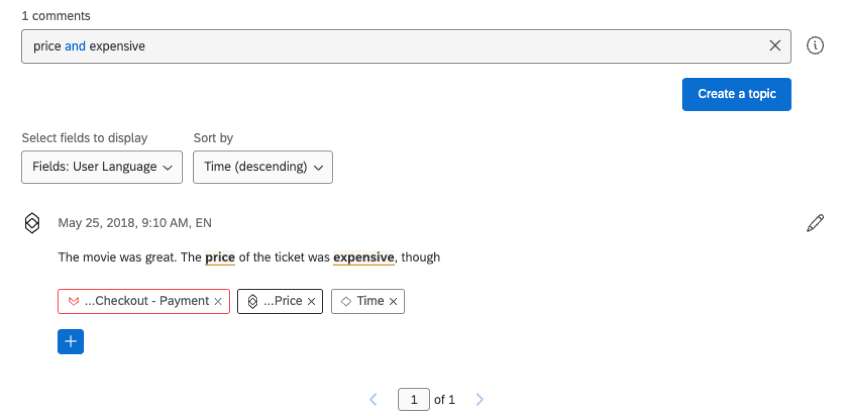Remove the Checkout - Payment tag

tap(218, 301)
